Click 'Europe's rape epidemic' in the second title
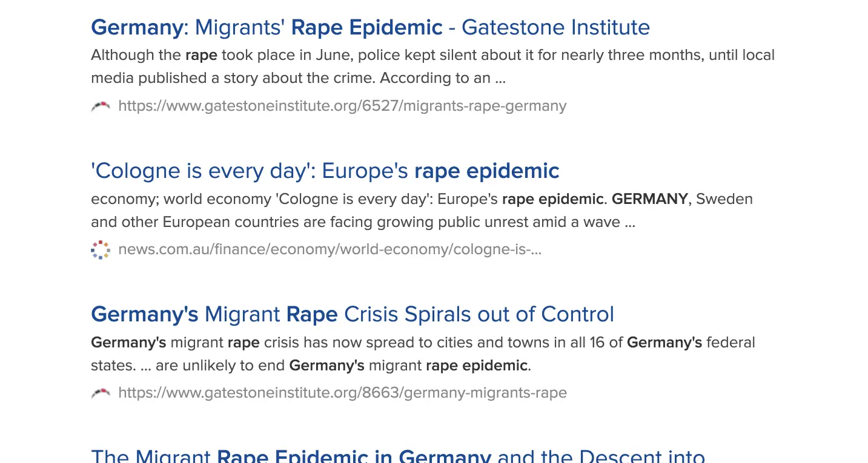The height and width of the screenshot is (463, 868). click(x=440, y=171)
